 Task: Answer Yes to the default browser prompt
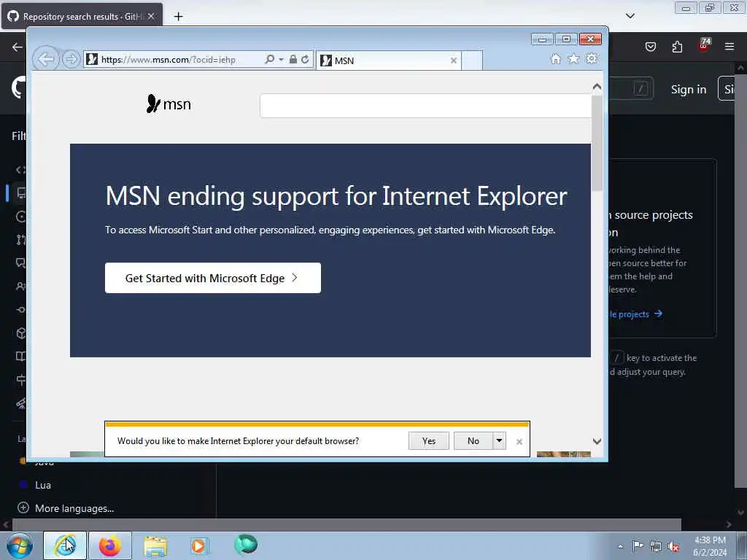coord(429,441)
